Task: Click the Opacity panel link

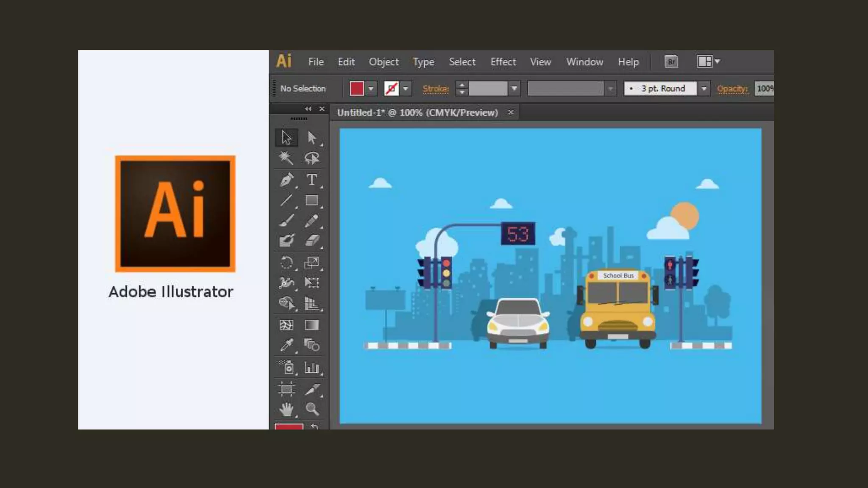Action: pyautogui.click(x=732, y=89)
